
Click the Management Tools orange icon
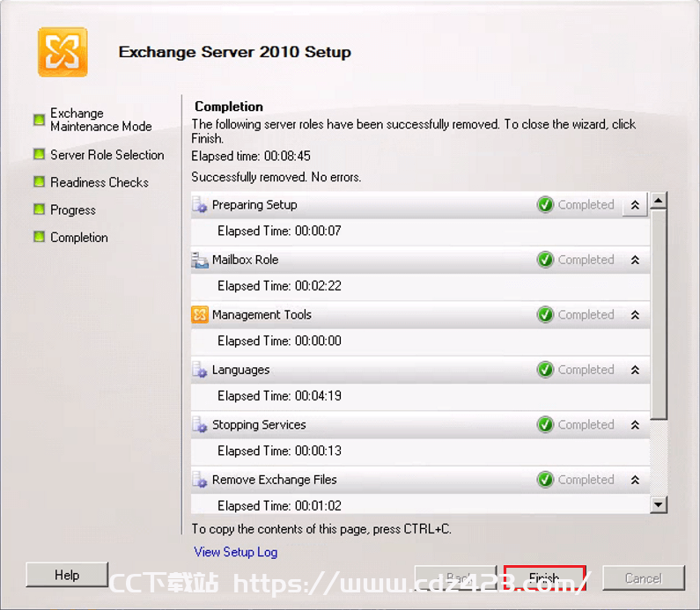(200, 314)
